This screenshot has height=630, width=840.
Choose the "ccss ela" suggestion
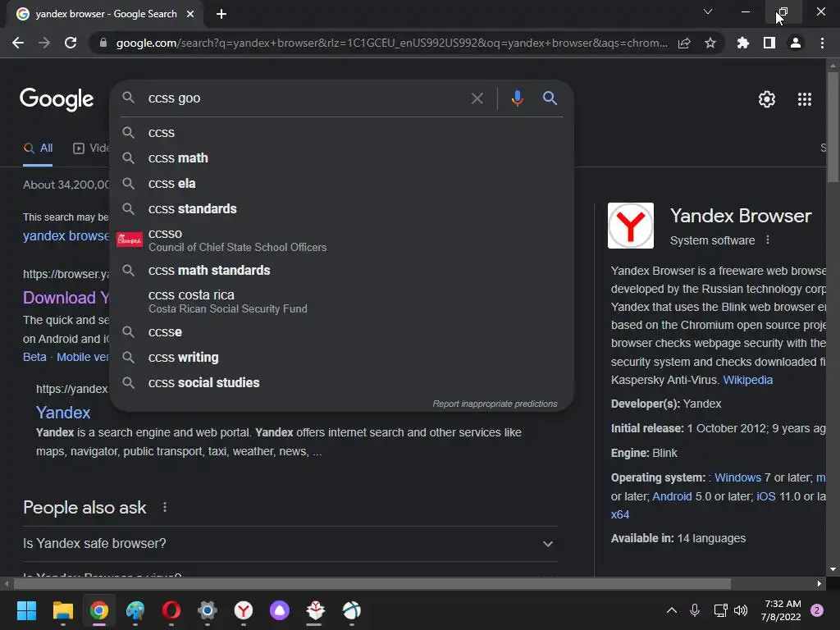(342, 183)
